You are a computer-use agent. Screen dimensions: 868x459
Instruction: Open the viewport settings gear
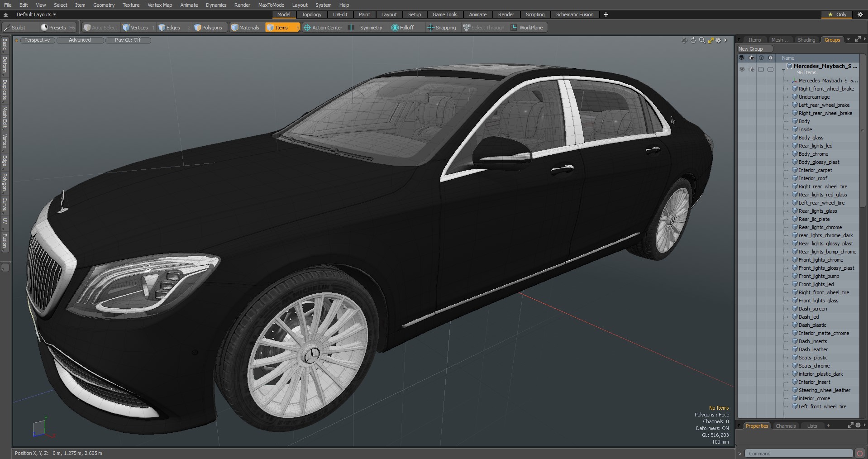pyautogui.click(x=718, y=40)
